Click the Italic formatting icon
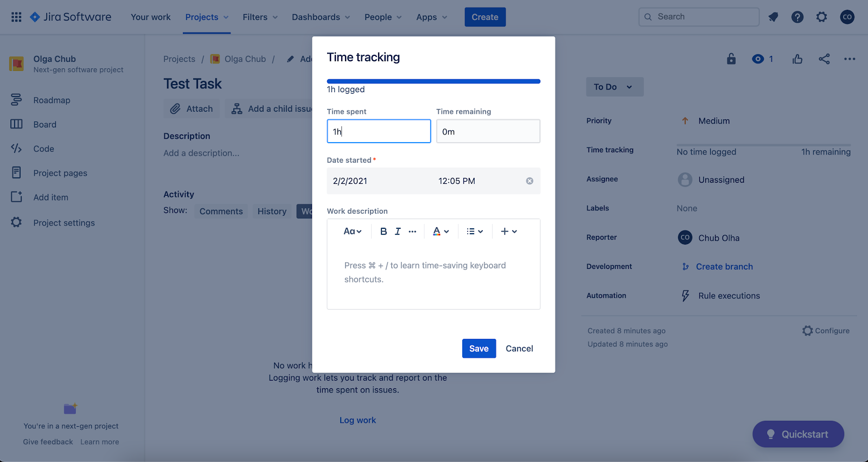The width and height of the screenshot is (868, 462). click(398, 232)
